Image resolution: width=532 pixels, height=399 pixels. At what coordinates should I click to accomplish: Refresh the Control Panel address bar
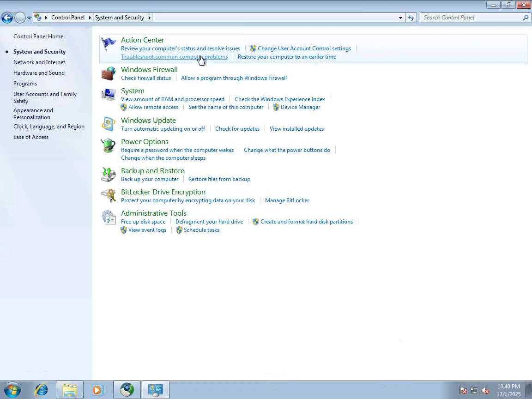(x=411, y=18)
